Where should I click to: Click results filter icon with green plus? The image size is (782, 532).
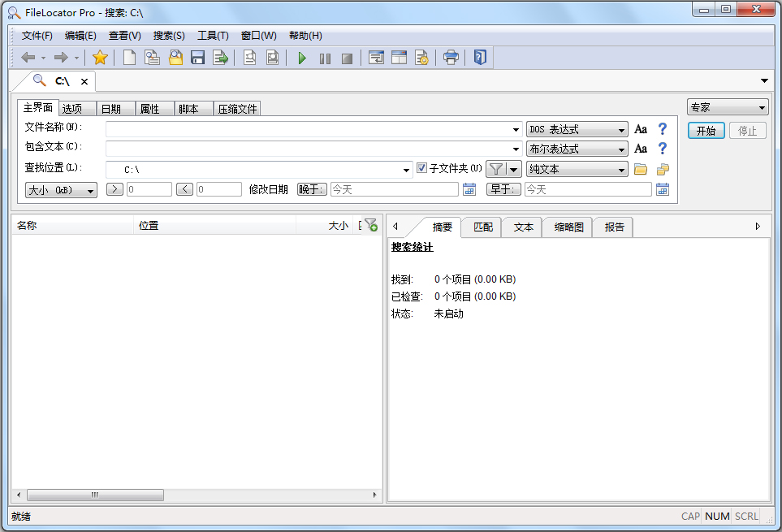(x=371, y=225)
